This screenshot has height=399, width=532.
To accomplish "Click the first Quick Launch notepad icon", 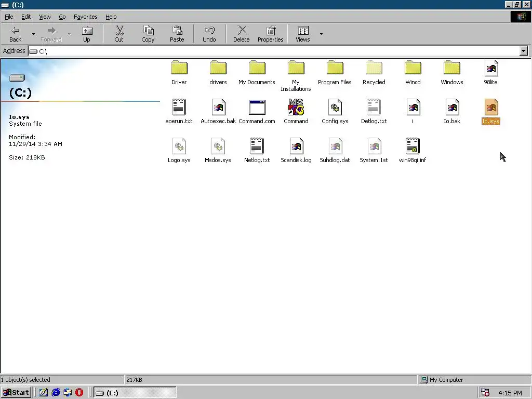I will click(44, 393).
